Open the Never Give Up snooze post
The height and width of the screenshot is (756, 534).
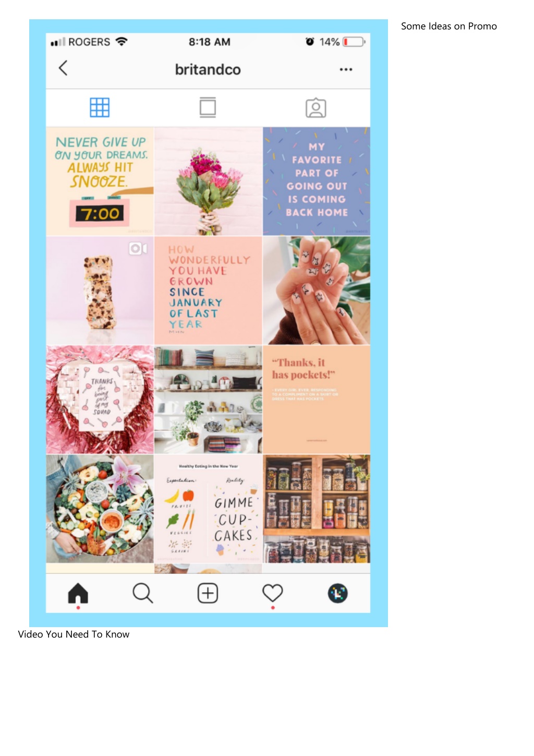(100, 181)
